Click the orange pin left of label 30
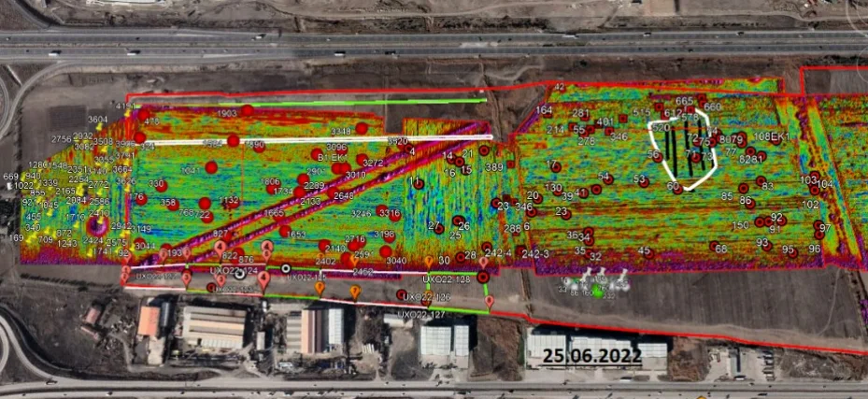 click(x=429, y=262)
